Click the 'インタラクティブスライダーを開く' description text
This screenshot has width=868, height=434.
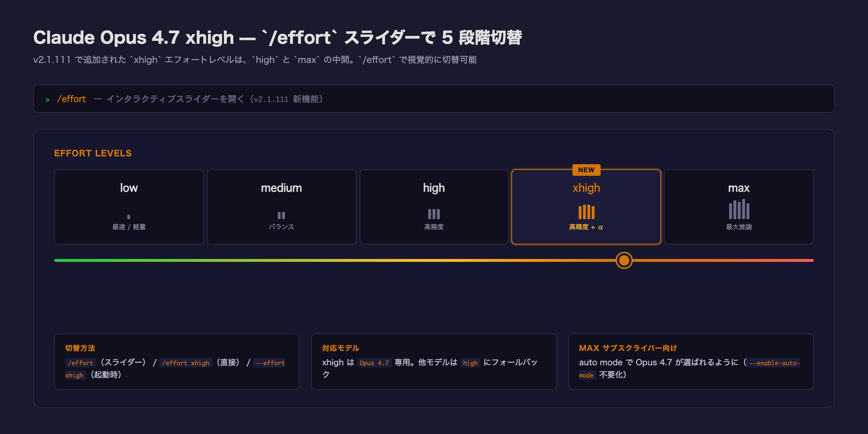(175, 99)
